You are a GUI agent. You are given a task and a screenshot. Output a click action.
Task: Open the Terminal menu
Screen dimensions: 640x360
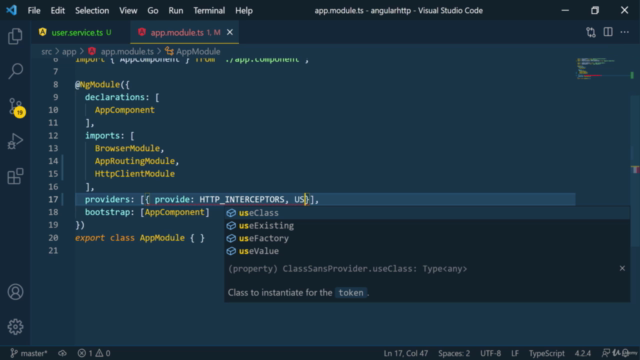pos(209,11)
